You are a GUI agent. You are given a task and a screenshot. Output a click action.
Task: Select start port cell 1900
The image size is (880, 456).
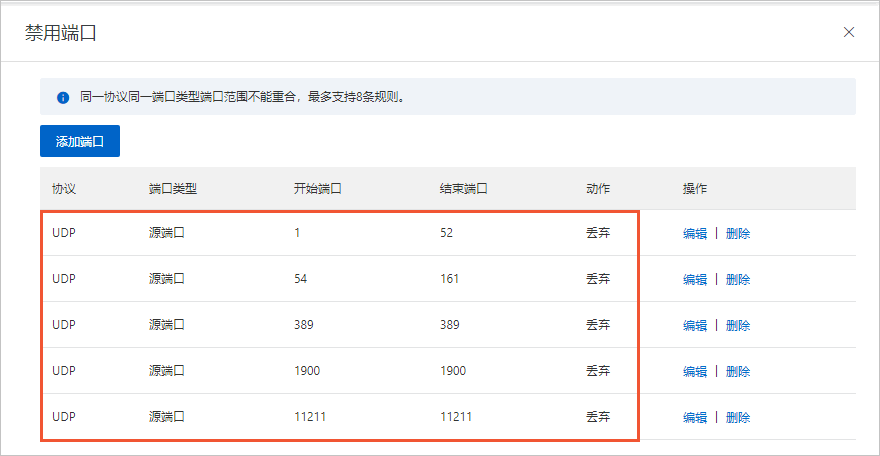tap(306, 371)
